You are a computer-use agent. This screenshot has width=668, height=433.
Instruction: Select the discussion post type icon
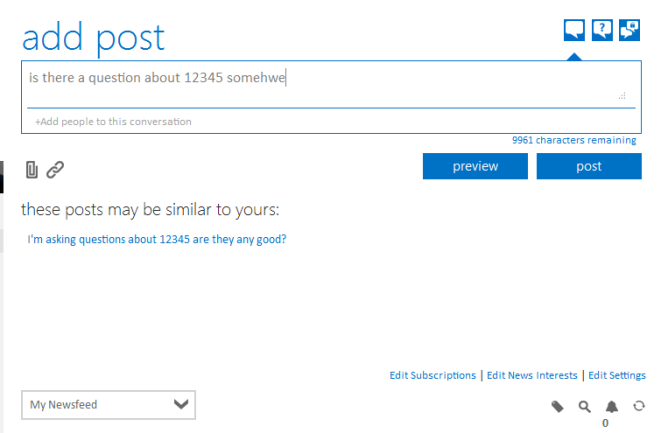(574, 30)
